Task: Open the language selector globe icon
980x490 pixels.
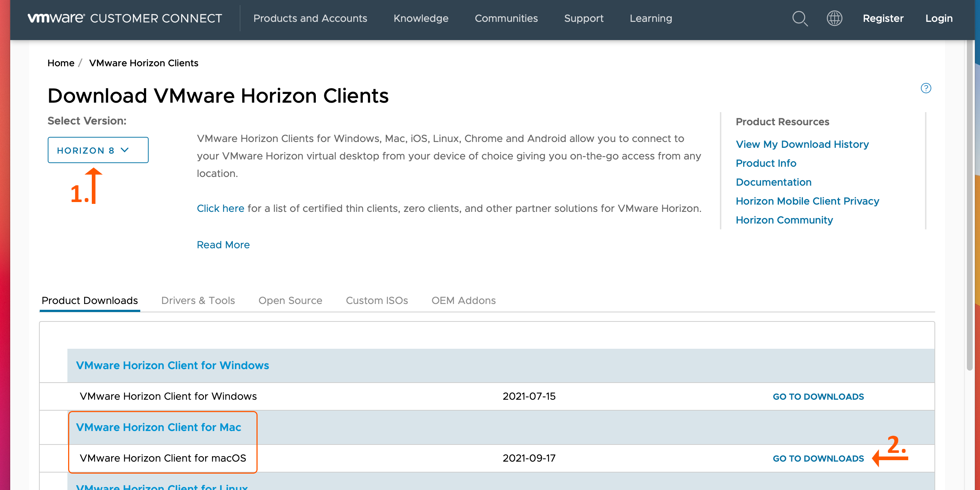Action: point(834,19)
